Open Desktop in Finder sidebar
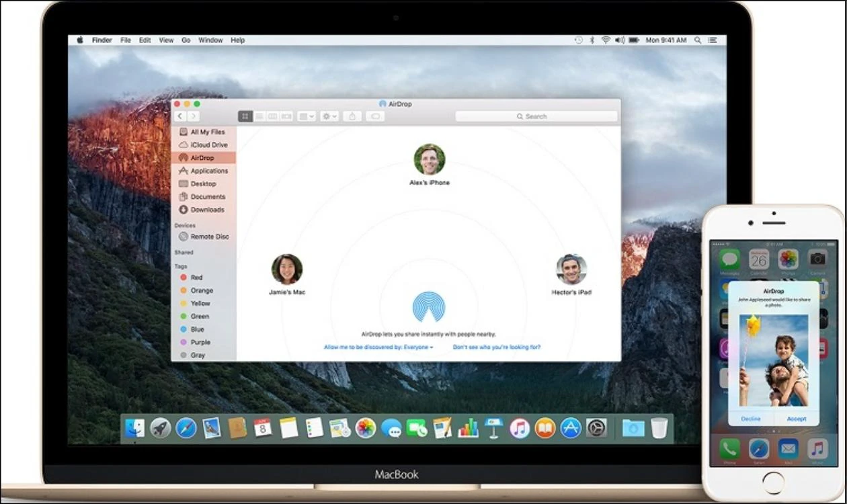The width and height of the screenshot is (847, 504). [203, 183]
